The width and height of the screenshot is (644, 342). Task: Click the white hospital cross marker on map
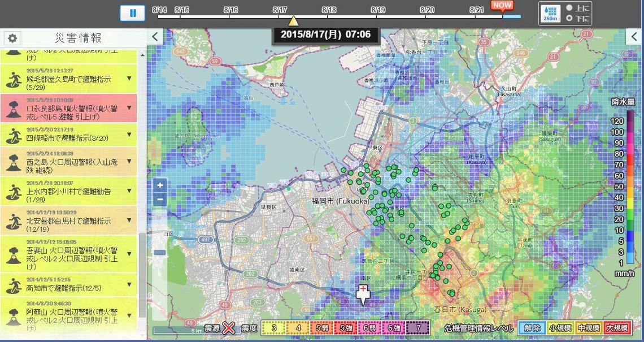coord(362,294)
